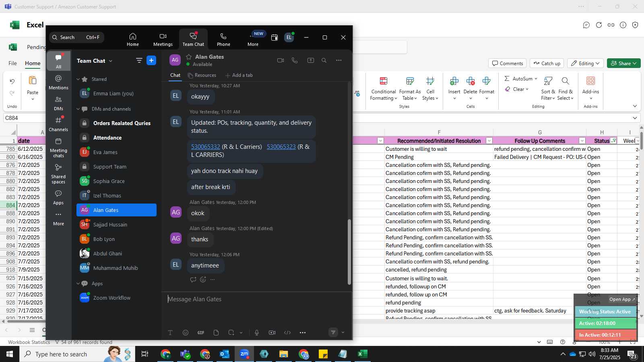Search within Alan Gates chat
Image resolution: width=644 pixels, height=362 pixels.
pos(324,60)
